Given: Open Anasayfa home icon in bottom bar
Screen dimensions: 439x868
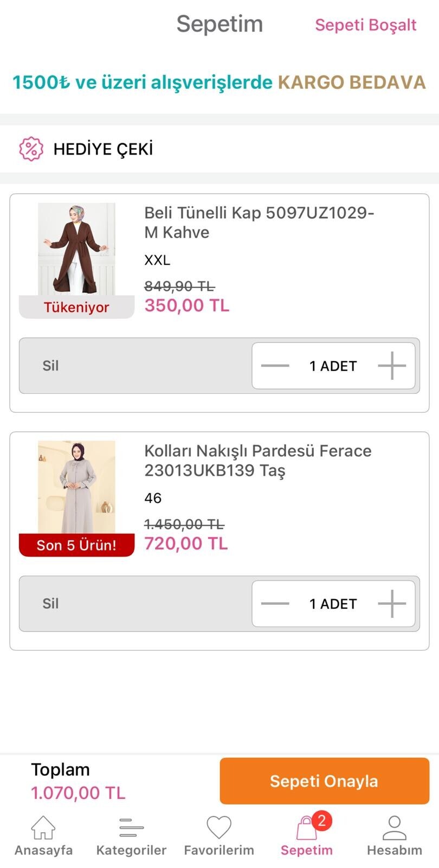Looking at the screenshot, I should click(x=43, y=828).
